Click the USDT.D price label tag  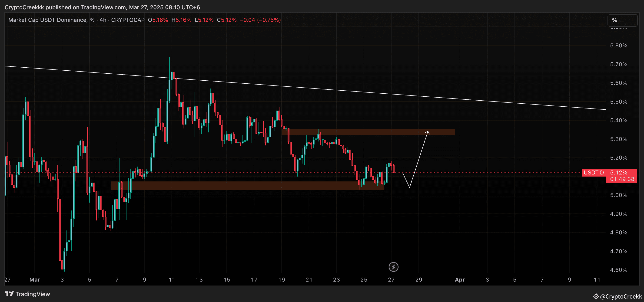pos(594,173)
